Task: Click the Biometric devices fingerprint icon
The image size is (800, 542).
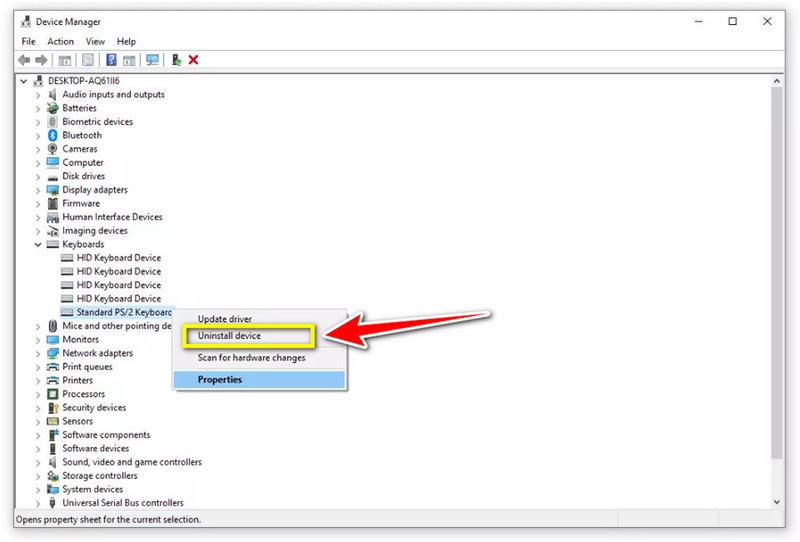Action: [x=53, y=122]
